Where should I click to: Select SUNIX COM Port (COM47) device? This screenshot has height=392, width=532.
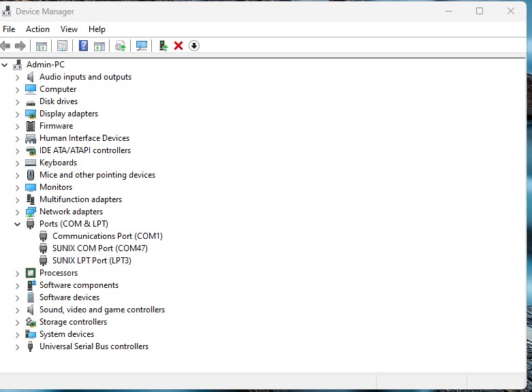click(99, 248)
